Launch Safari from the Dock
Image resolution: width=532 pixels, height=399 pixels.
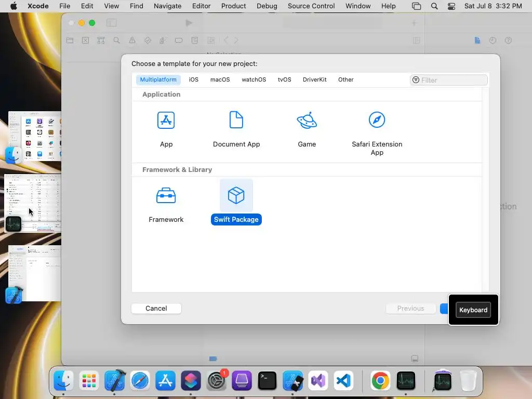point(140,380)
